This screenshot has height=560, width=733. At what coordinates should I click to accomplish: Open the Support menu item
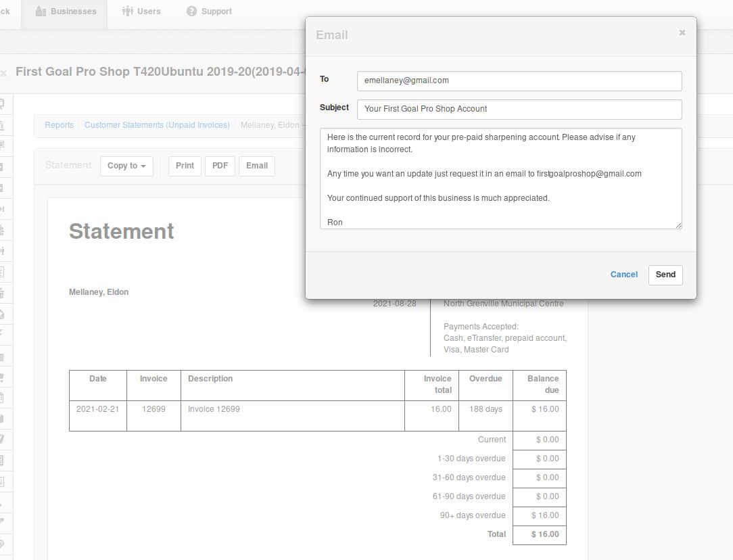[209, 11]
